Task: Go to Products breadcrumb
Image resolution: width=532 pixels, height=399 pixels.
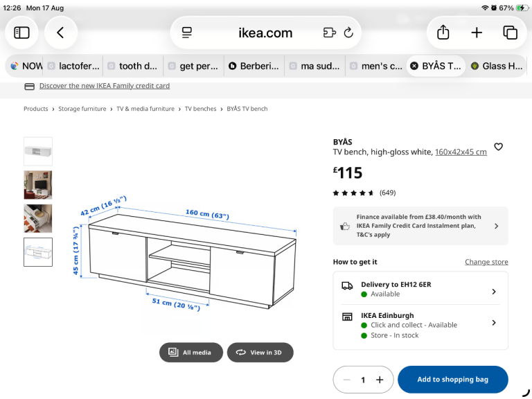Action: point(35,109)
